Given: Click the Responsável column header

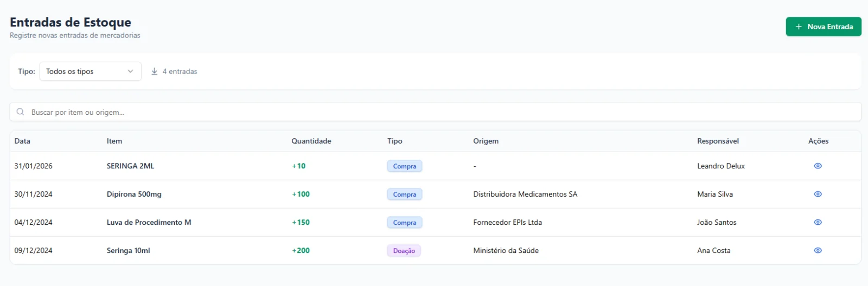Looking at the screenshot, I should 718,141.
